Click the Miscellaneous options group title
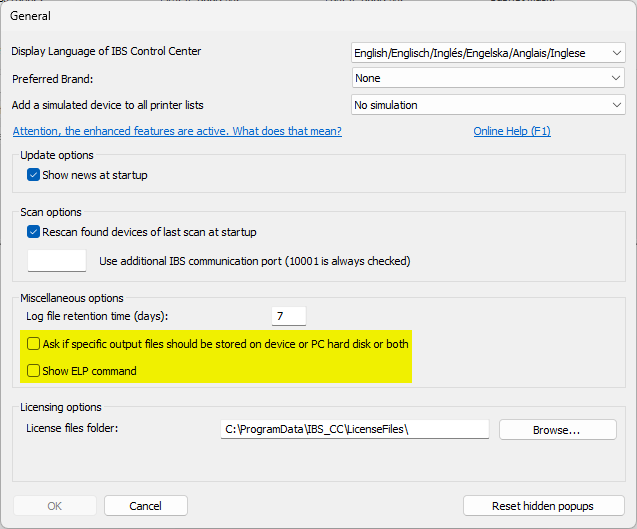The width and height of the screenshot is (637, 529). (72, 298)
